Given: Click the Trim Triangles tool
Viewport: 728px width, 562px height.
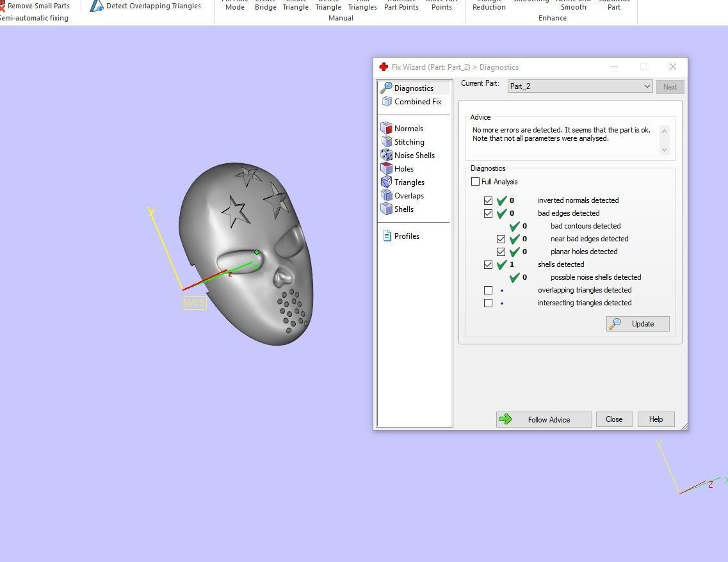Looking at the screenshot, I should (x=362, y=4).
